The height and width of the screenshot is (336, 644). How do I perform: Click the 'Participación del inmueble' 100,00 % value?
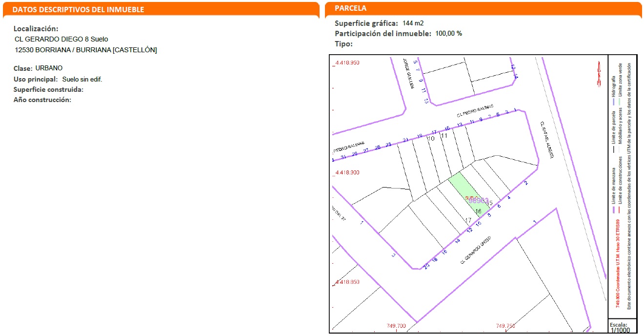coord(448,34)
